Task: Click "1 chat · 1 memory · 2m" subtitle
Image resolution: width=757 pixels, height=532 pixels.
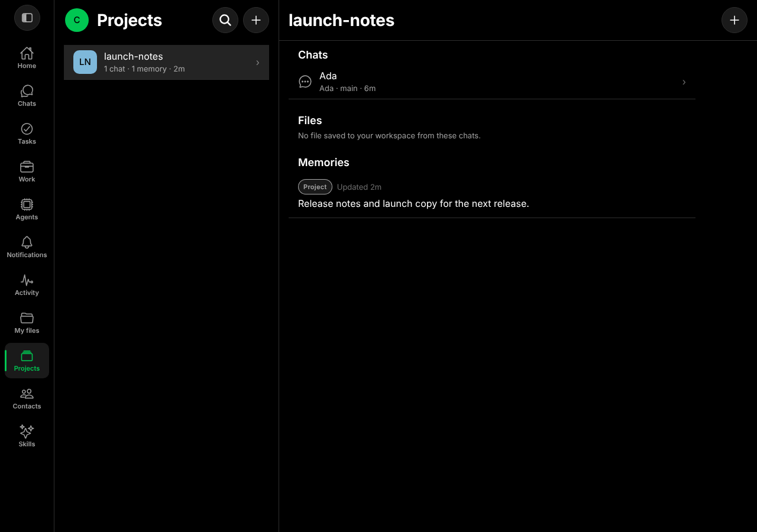Action: click(x=144, y=69)
